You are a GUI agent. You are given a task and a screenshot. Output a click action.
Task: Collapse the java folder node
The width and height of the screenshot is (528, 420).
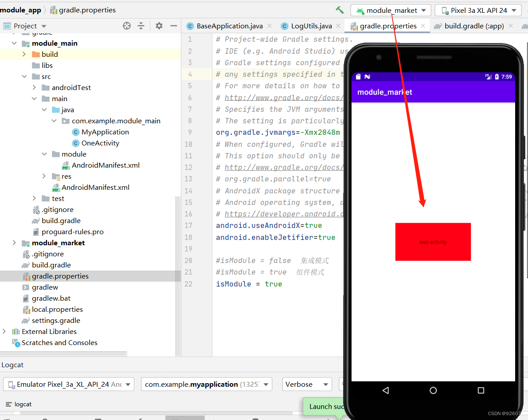(x=44, y=110)
